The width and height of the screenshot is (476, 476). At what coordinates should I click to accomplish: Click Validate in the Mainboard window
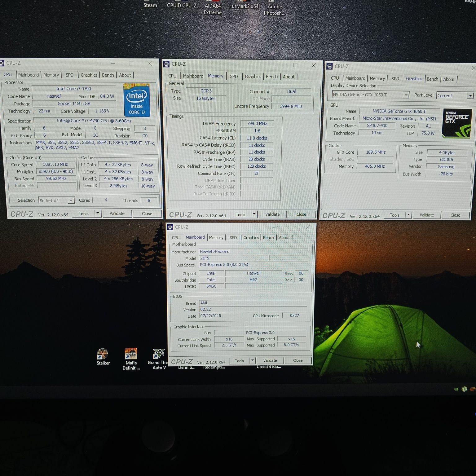(270, 360)
